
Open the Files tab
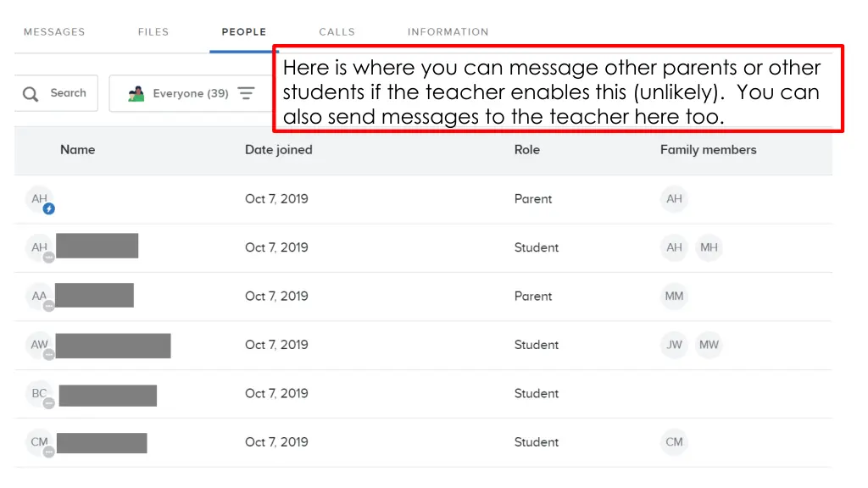tap(153, 32)
